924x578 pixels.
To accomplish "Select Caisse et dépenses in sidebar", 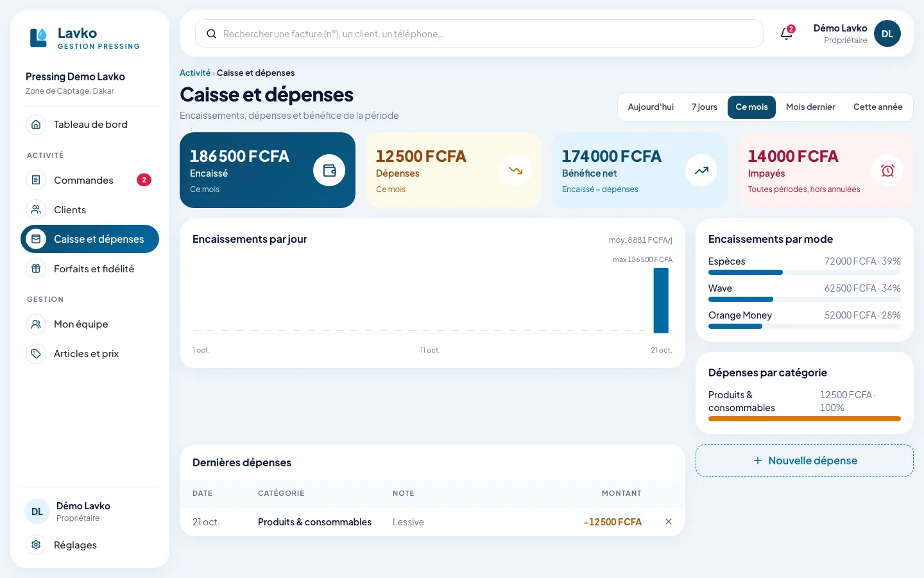I will point(90,239).
